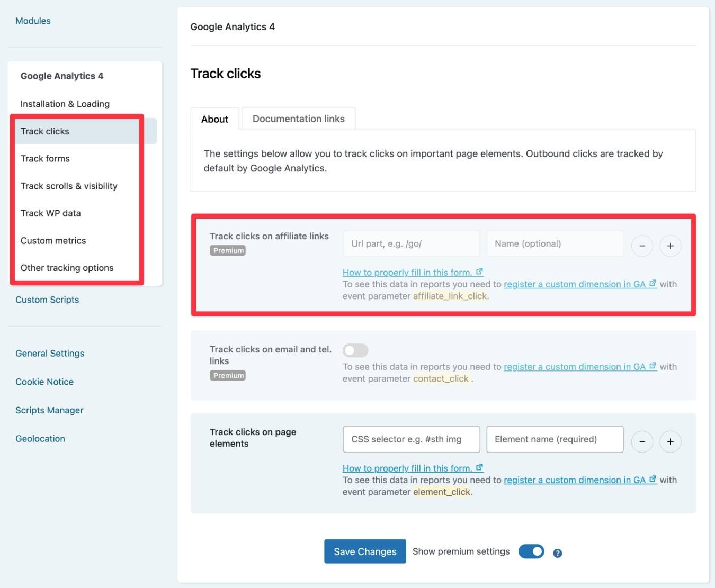Focus the affiliate Url part input field
Viewport: 715px width, 588px height.
click(x=412, y=243)
